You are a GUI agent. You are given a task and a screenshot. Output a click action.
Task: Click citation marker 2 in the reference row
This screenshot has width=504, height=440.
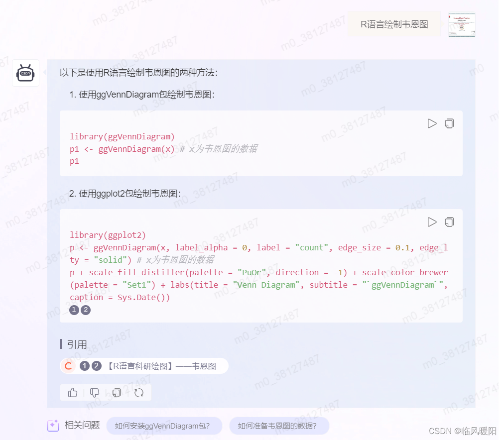coord(96,366)
